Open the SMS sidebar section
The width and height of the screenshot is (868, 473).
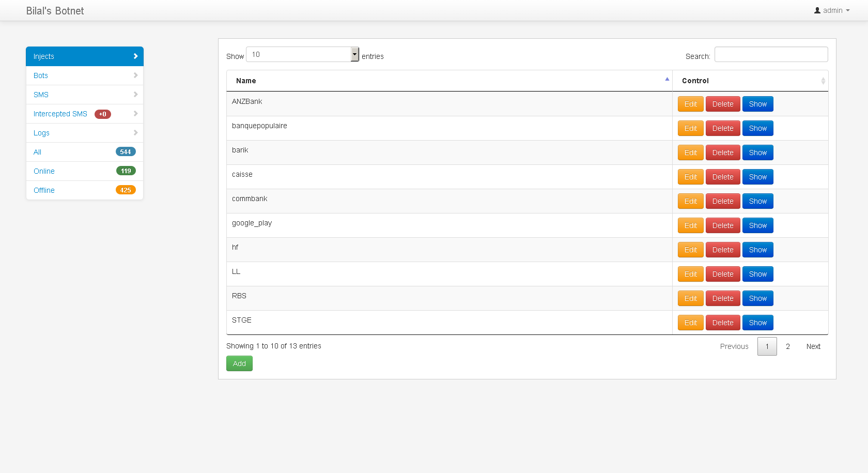click(x=41, y=95)
